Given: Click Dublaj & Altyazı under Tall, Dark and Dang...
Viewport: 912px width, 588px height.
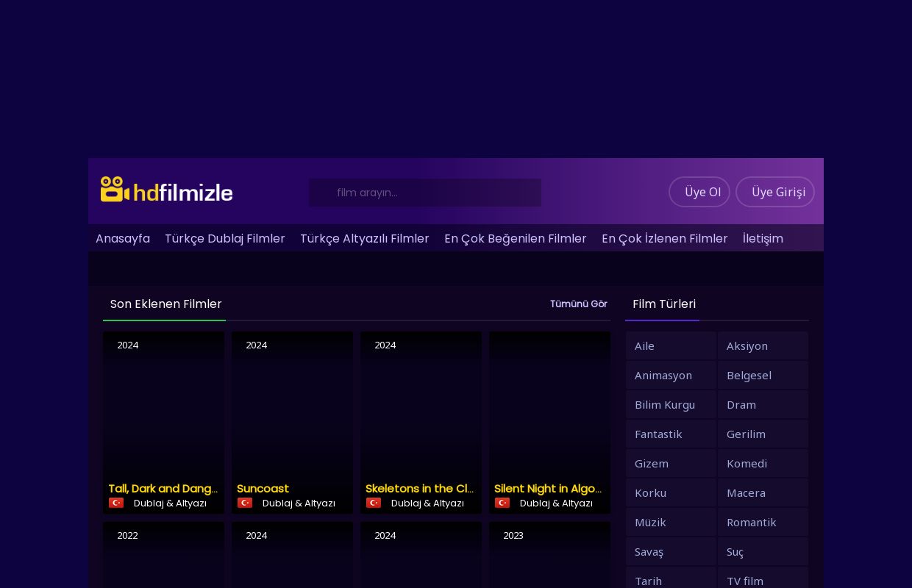Looking at the screenshot, I should (170, 503).
